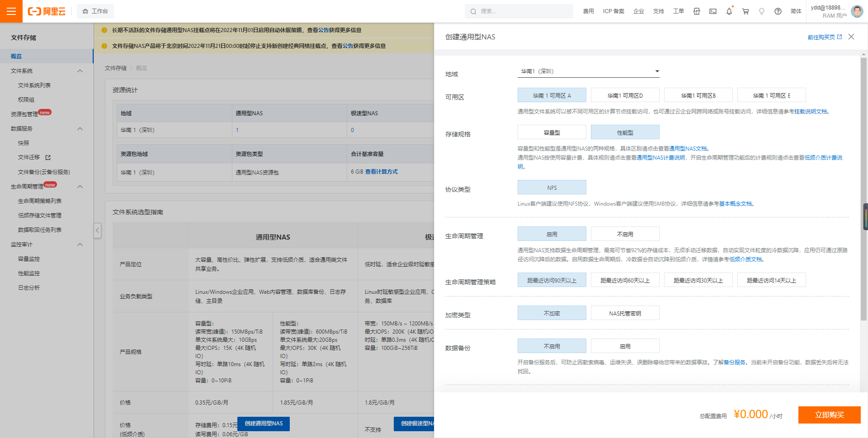Click the 文件存储 breadcrumb

tap(116, 68)
